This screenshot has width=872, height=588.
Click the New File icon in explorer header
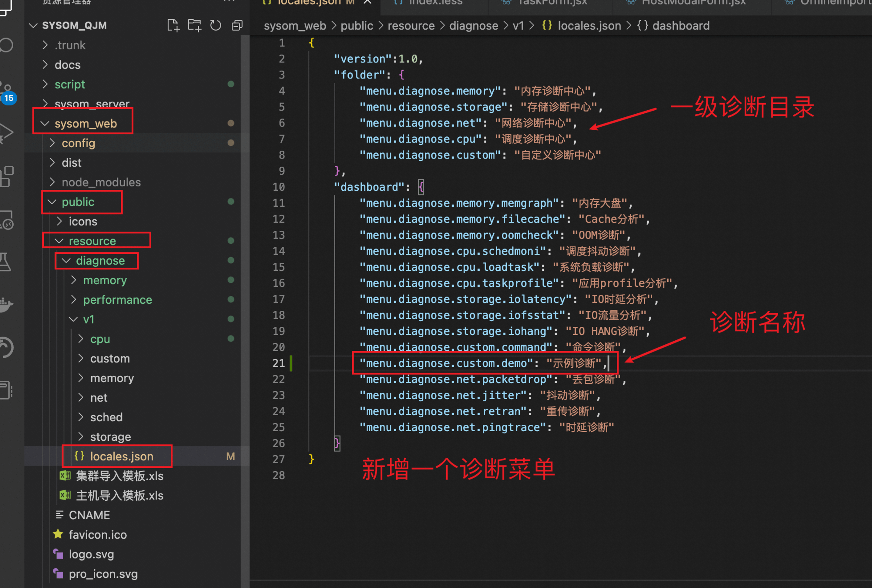pyautogui.click(x=173, y=25)
